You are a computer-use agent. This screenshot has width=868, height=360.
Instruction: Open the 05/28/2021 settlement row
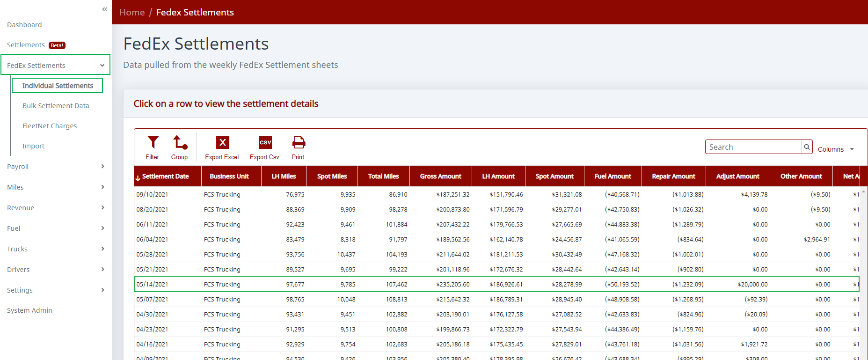[497, 254]
